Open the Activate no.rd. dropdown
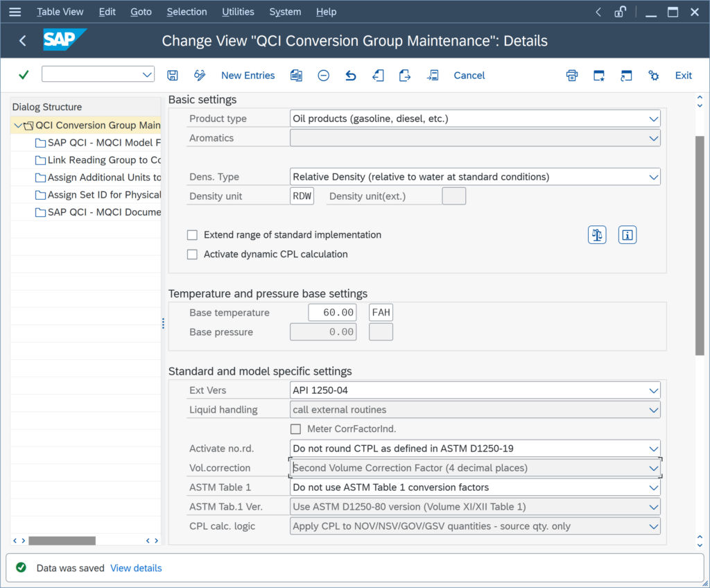Screen dimensions: 710x588 tap(653, 449)
